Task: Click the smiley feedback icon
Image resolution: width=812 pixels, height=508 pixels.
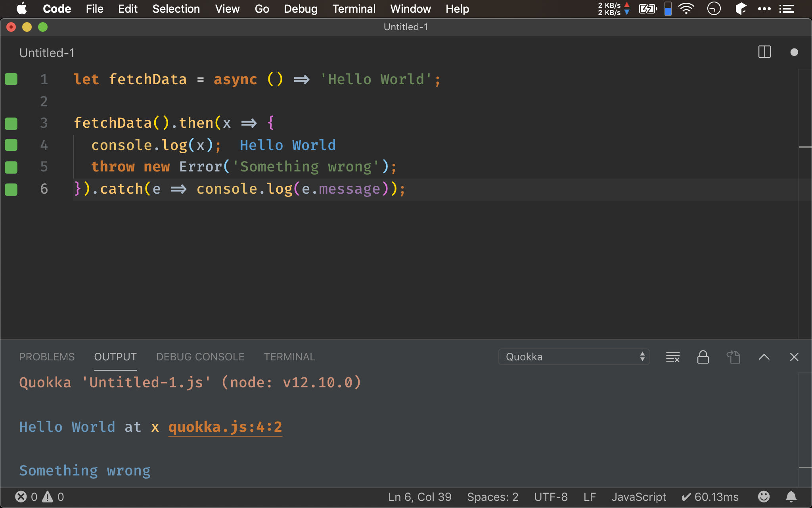Action: click(764, 496)
